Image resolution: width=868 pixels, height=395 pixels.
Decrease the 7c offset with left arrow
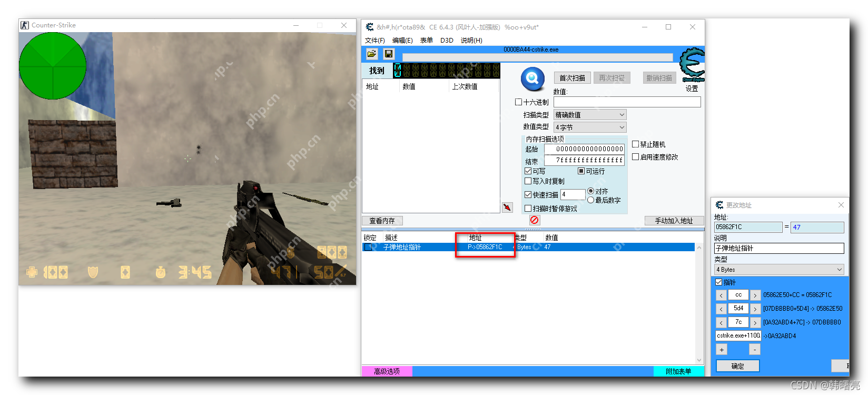click(x=721, y=322)
